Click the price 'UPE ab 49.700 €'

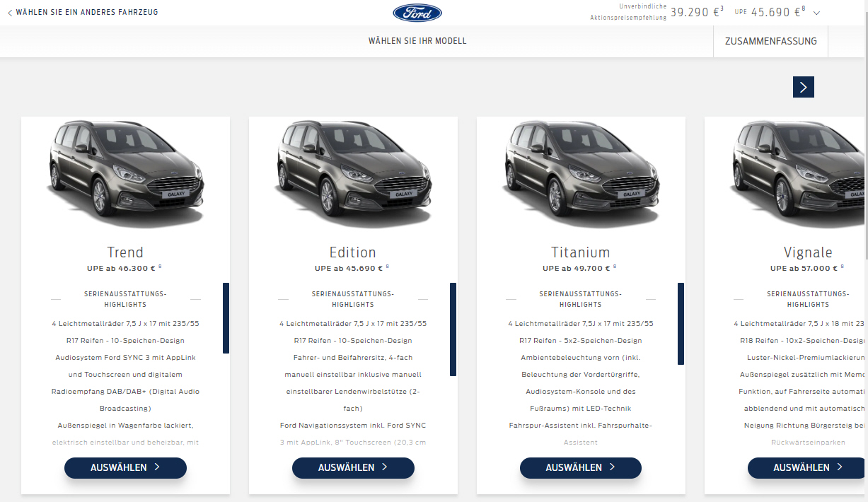pos(578,269)
